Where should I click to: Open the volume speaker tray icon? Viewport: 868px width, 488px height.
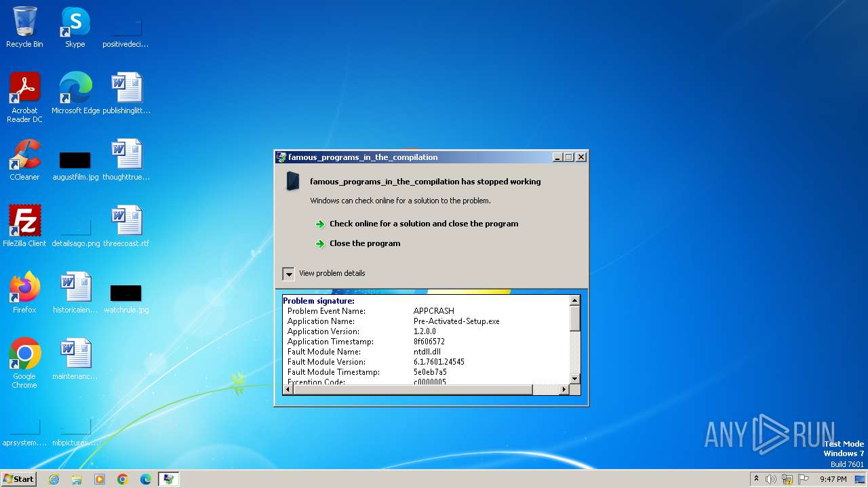771,479
